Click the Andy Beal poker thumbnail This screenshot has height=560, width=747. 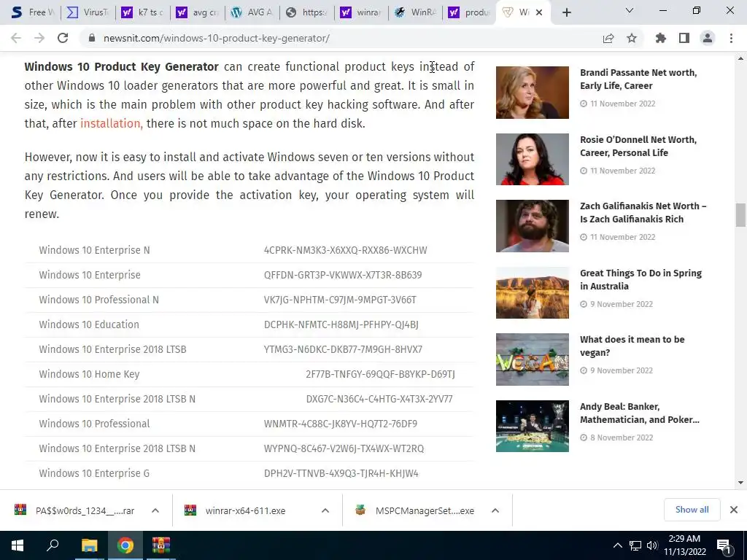click(x=532, y=426)
